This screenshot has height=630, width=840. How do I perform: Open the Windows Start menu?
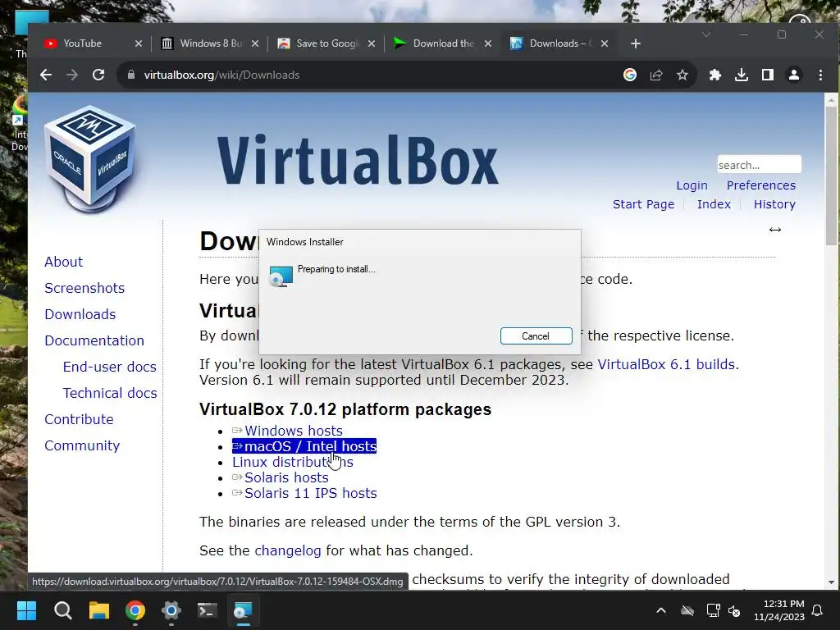coord(27,610)
